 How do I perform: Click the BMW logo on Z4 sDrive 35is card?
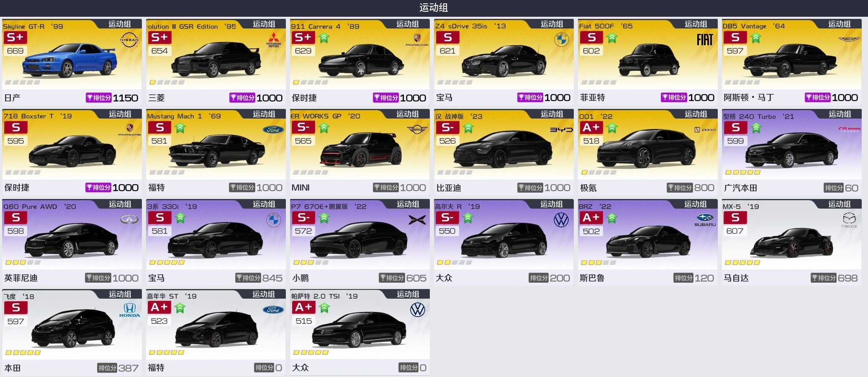point(561,40)
